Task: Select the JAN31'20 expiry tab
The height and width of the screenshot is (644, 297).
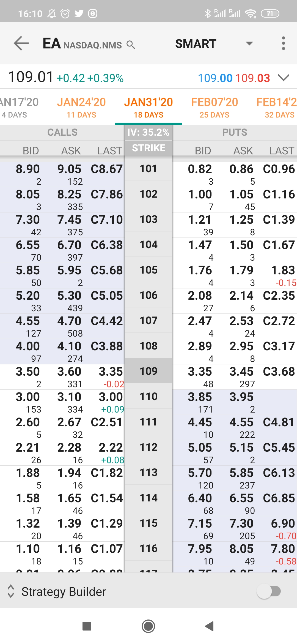Action: click(148, 107)
